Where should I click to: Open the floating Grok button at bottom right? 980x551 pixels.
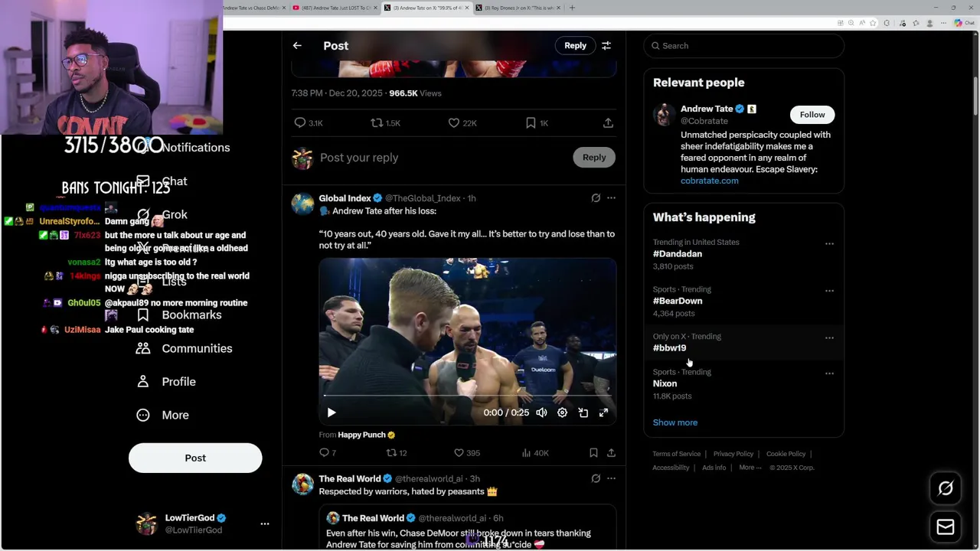point(946,488)
